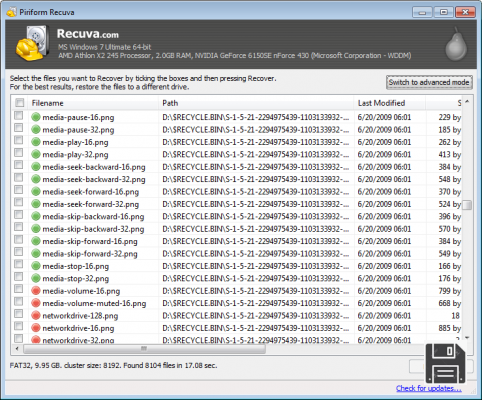Tick the checkbox for media-seek-backward-32.png
Screen dimensions: 482x400
point(19,177)
